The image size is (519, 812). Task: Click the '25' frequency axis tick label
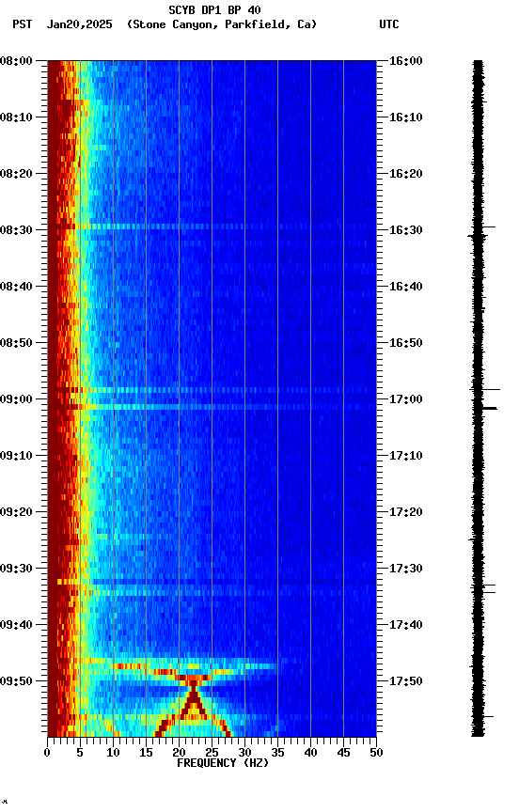point(212,753)
